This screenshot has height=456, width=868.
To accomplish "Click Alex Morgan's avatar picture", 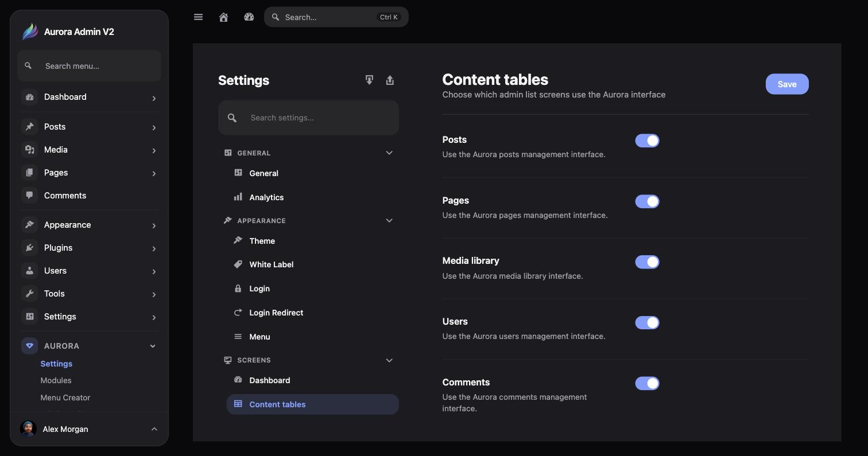I will pos(28,429).
